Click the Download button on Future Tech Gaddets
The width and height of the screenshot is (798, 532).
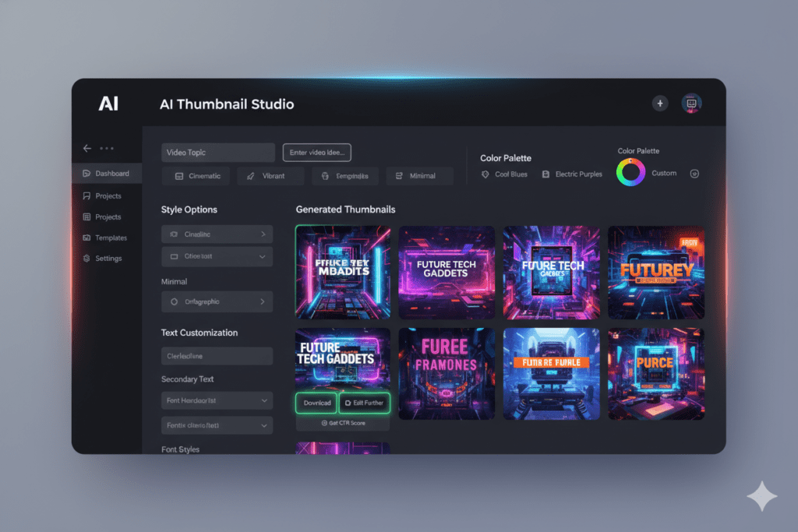pos(316,403)
